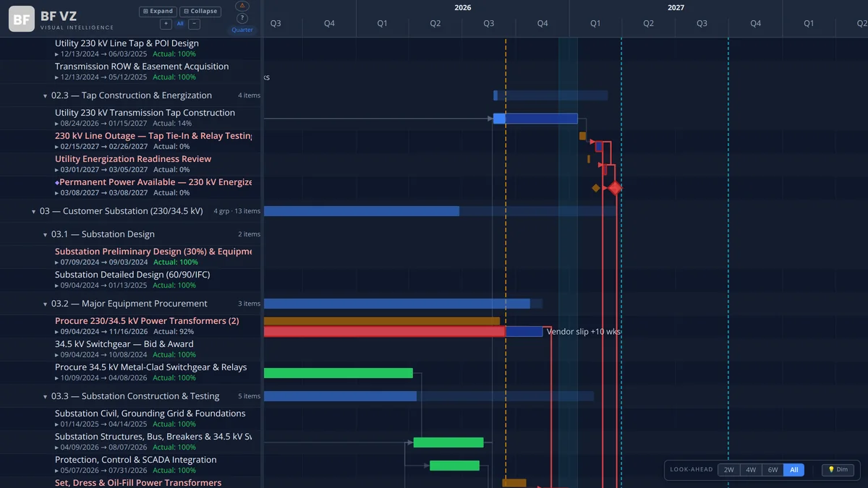
Task: Select 34.5 kV Switchgear Bid & Award
Action: pyautogui.click(x=124, y=344)
